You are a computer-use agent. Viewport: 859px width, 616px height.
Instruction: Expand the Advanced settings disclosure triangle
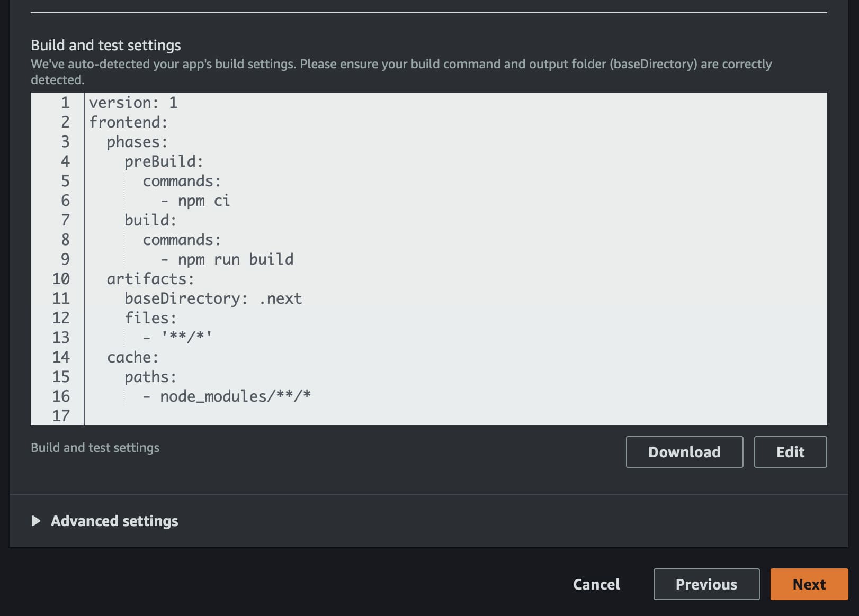click(36, 521)
